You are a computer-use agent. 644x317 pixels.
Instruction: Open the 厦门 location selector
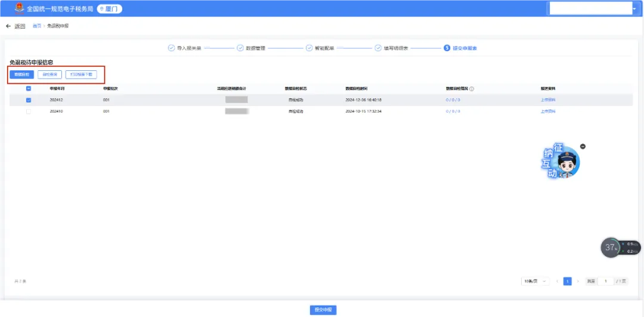pyautogui.click(x=110, y=8)
